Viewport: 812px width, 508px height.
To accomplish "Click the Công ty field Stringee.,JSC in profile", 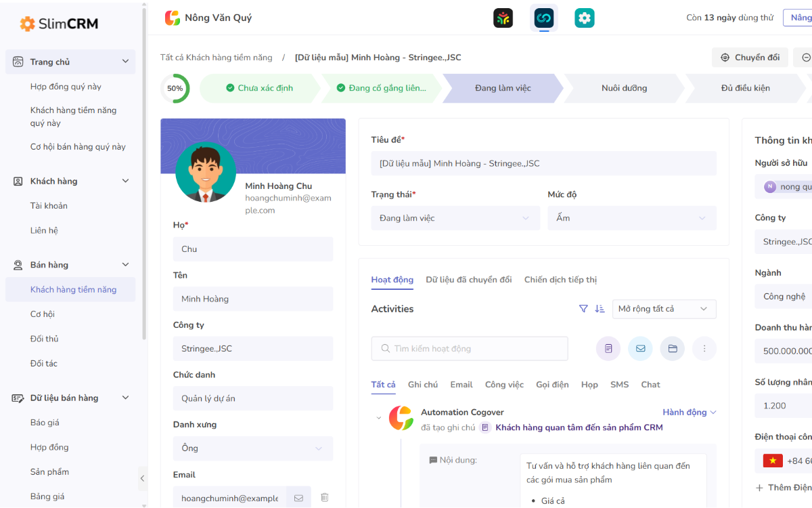I will 253,349.
